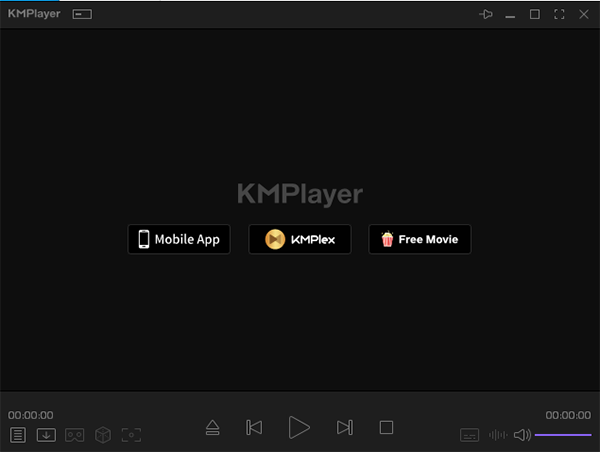Click the screen capture icon
This screenshot has height=452, width=600.
click(131, 435)
